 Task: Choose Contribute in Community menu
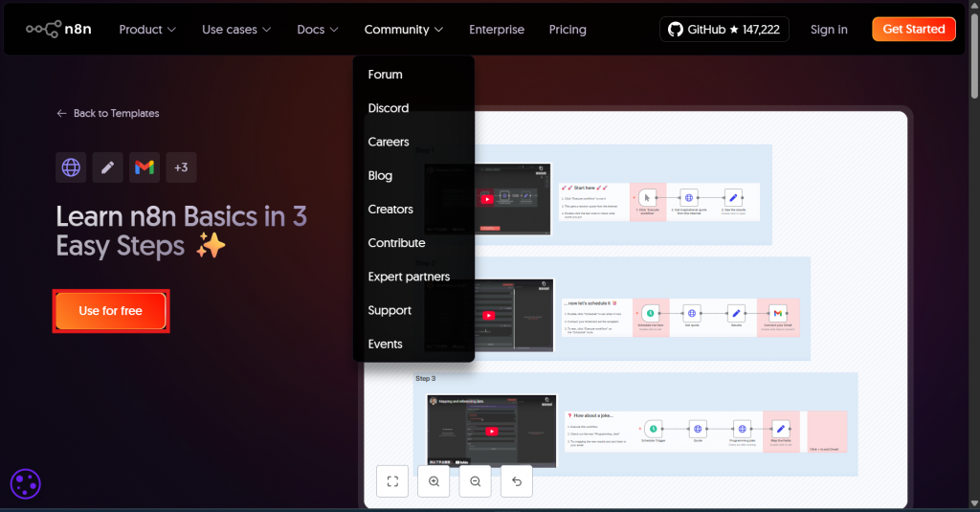[x=396, y=243]
